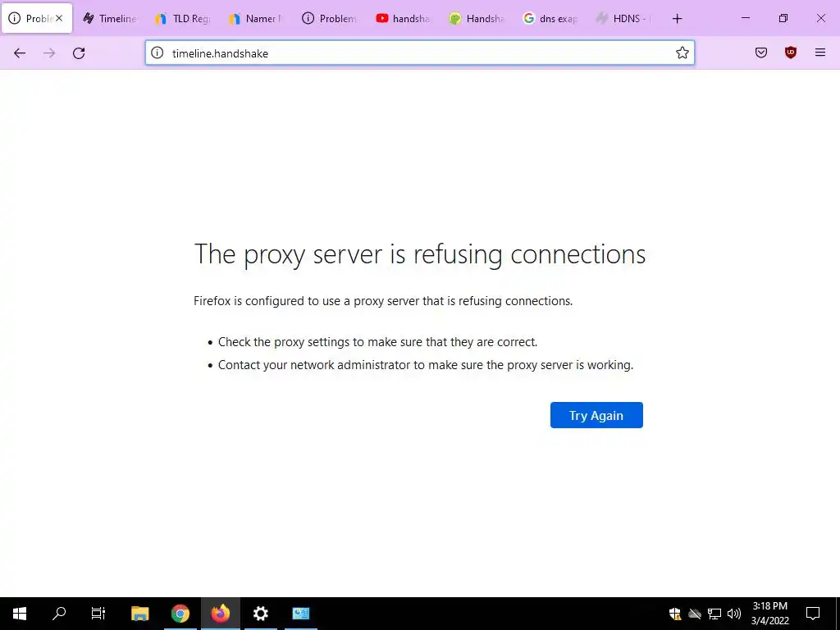Screen dimensions: 840x630
Task: Open the uBlock Origin extension icon
Action: click(x=791, y=52)
